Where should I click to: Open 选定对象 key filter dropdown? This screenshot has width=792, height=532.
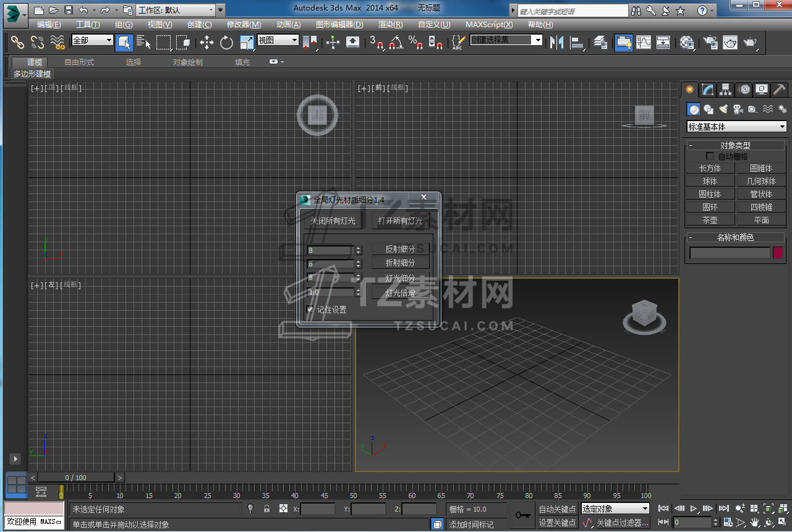[x=615, y=509]
